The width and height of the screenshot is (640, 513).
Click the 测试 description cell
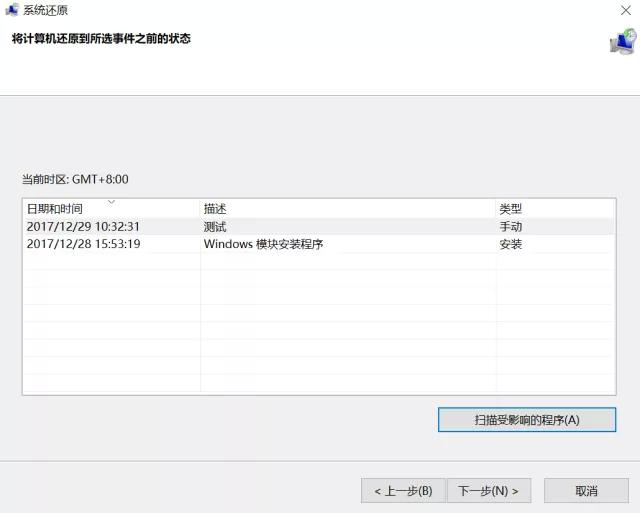coord(215,227)
